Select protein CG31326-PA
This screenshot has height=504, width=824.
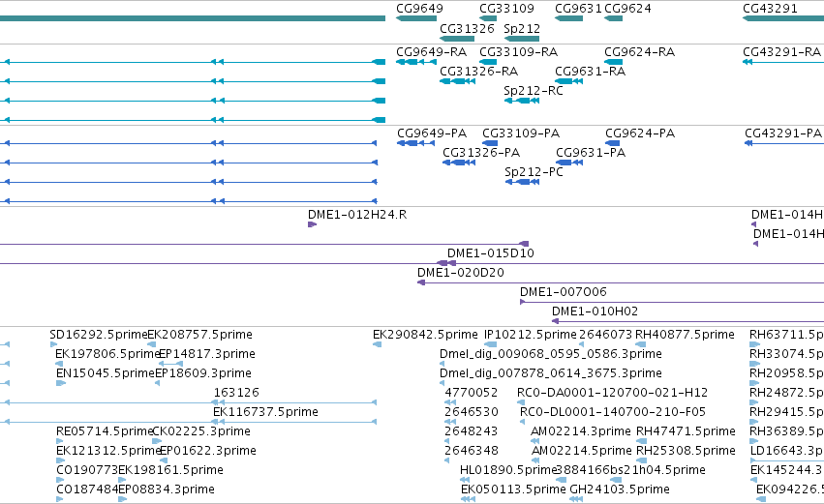click(x=481, y=153)
